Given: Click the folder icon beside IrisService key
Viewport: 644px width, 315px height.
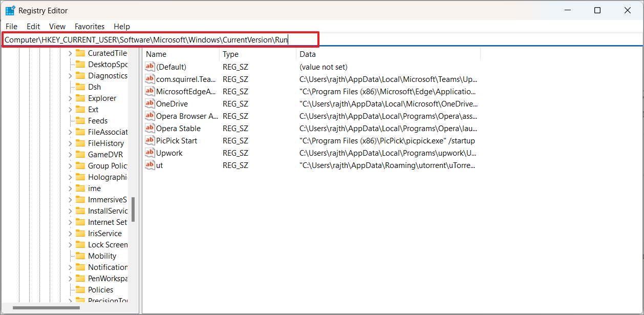Looking at the screenshot, I should (x=80, y=233).
